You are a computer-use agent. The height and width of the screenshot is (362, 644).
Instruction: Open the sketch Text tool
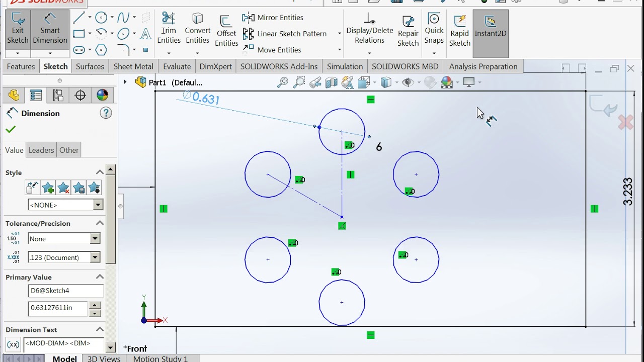point(145,34)
